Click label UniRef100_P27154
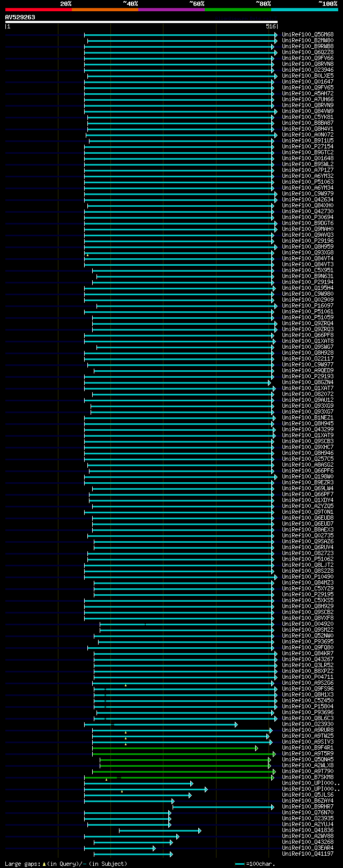The height and width of the screenshot is (868, 343). coord(308,147)
